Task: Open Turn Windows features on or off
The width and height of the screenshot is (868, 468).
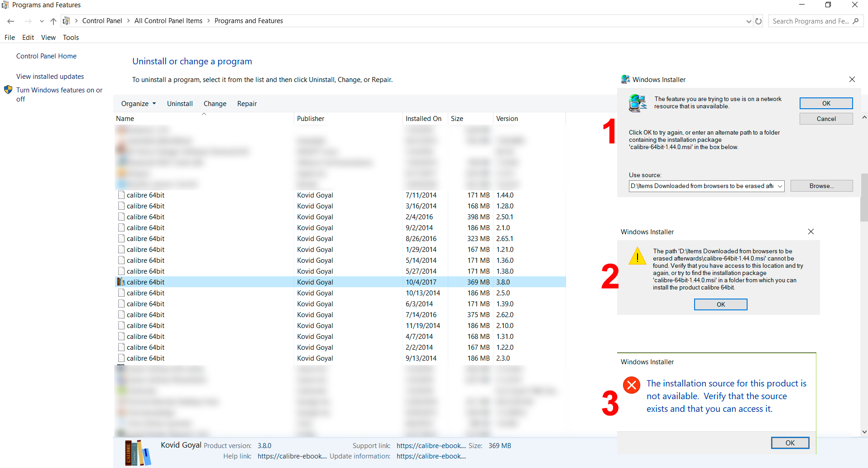Action: [x=59, y=94]
